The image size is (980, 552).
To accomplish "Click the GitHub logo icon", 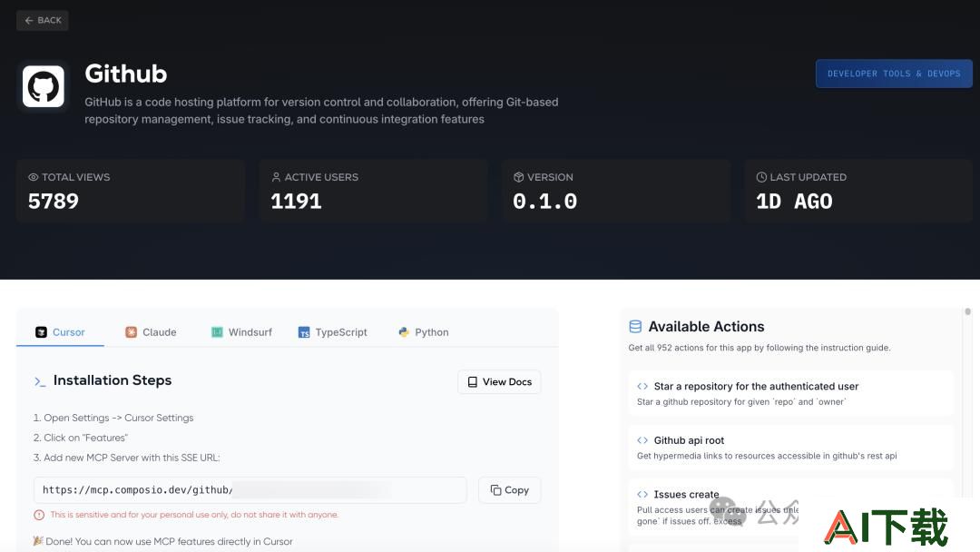I will click(x=44, y=86).
